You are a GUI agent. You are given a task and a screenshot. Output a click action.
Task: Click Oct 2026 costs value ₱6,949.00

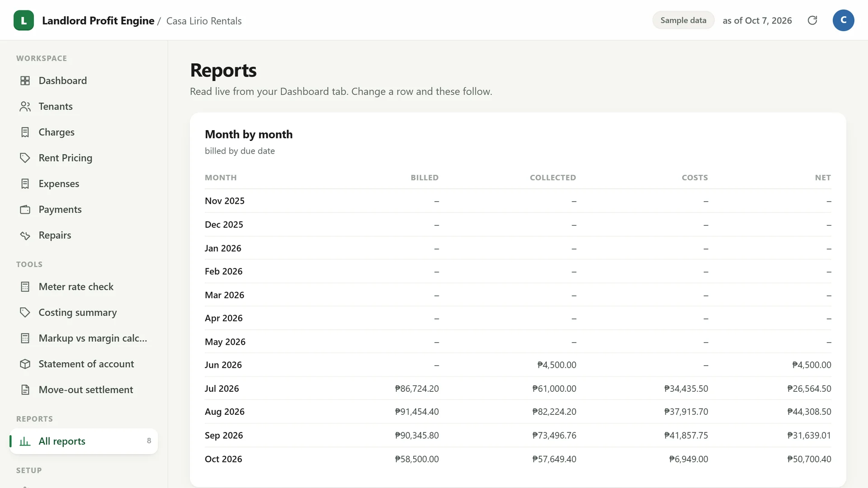coord(689,459)
